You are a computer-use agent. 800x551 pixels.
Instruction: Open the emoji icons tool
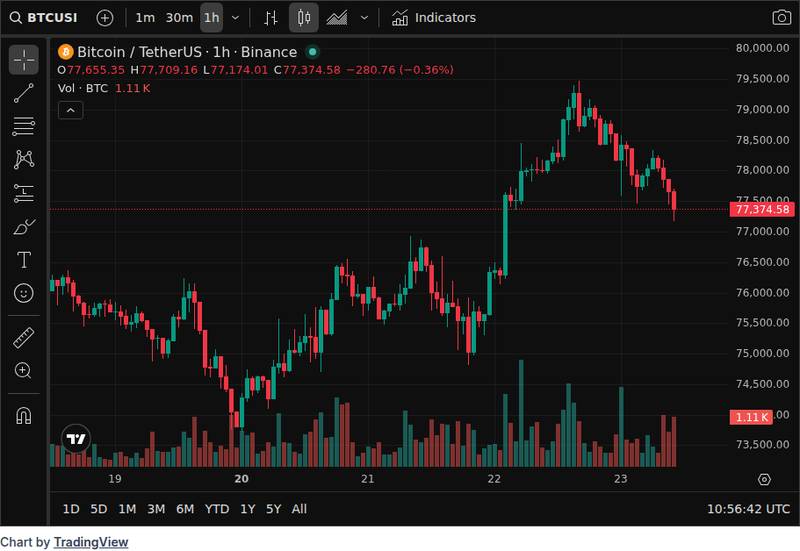(23, 293)
